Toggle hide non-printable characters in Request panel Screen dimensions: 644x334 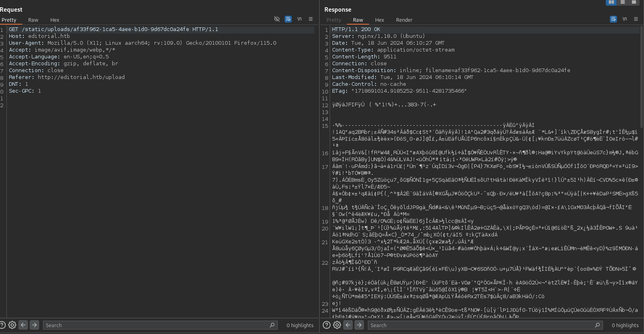[277, 19]
